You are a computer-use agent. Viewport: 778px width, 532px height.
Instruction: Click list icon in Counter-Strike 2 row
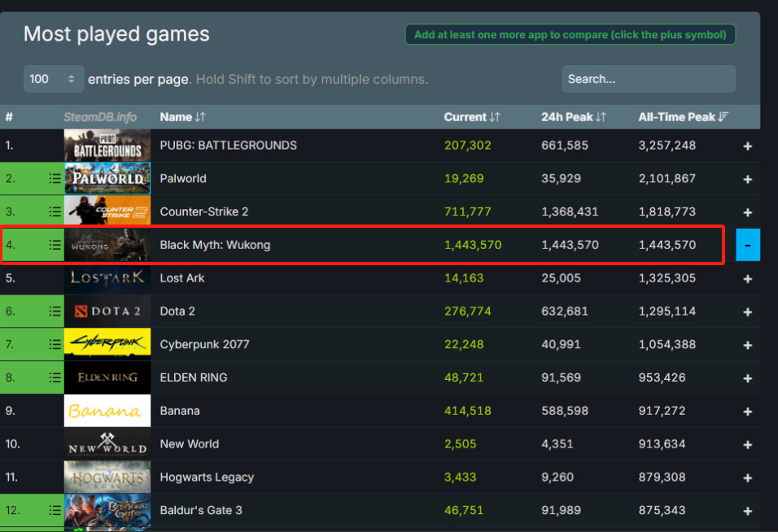point(55,211)
